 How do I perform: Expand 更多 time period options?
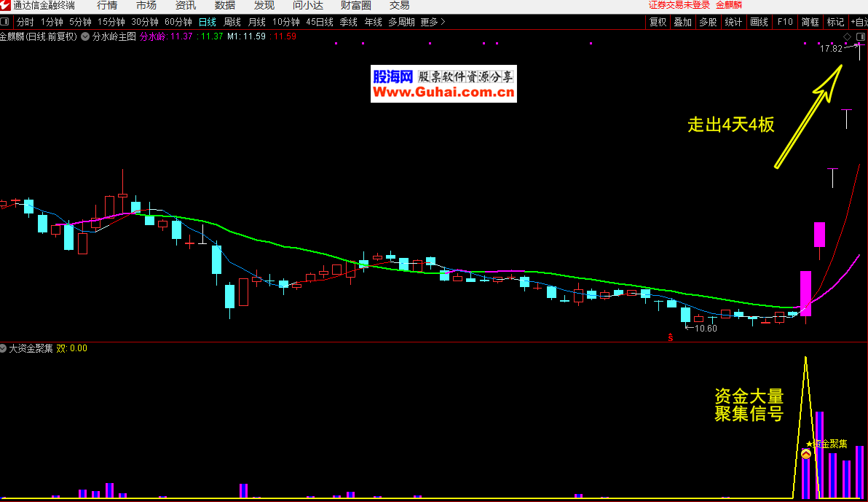433,22
